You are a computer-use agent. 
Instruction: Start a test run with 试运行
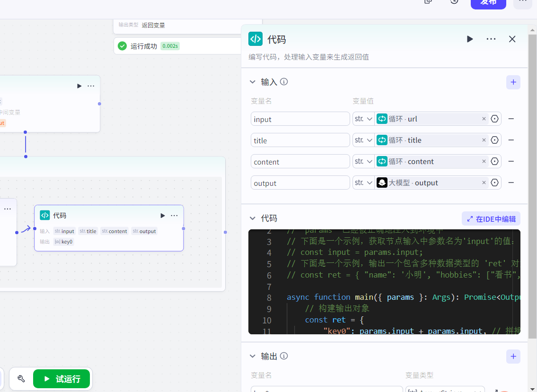pos(62,379)
